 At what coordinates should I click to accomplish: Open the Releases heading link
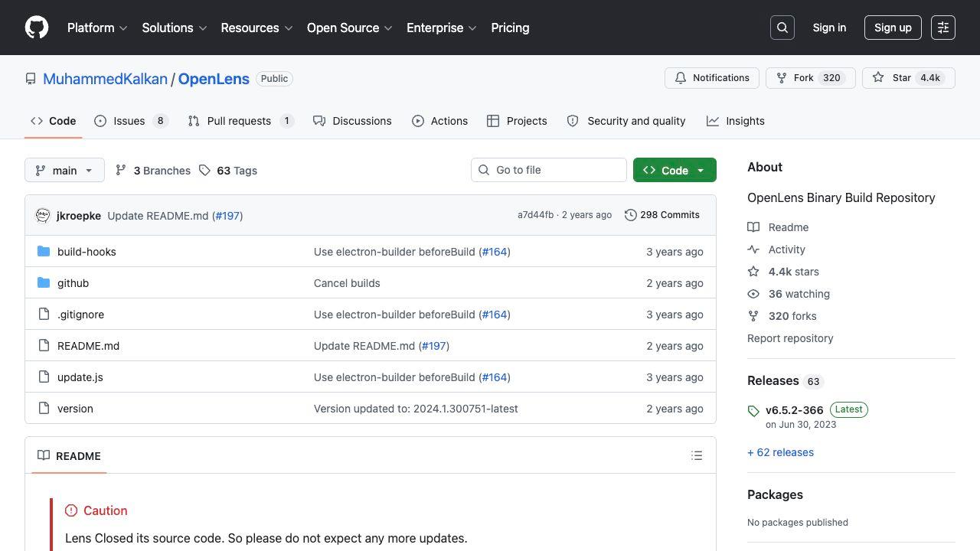[773, 380]
